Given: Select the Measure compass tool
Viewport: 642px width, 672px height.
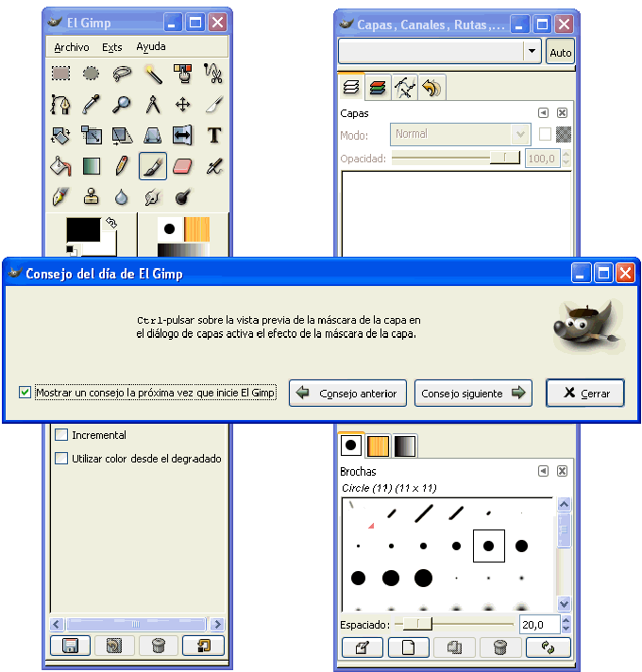Looking at the screenshot, I should (x=153, y=105).
